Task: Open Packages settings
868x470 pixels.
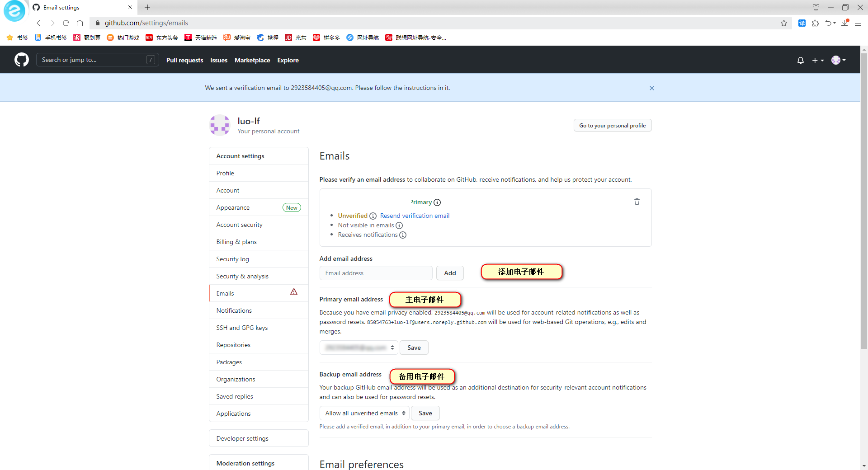Action: [x=259, y=362]
